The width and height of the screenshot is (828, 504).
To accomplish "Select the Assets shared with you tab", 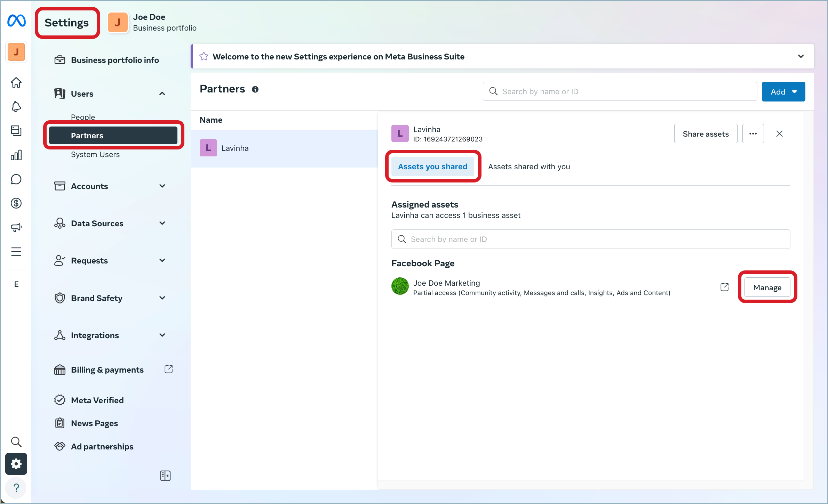I will pyautogui.click(x=529, y=166).
